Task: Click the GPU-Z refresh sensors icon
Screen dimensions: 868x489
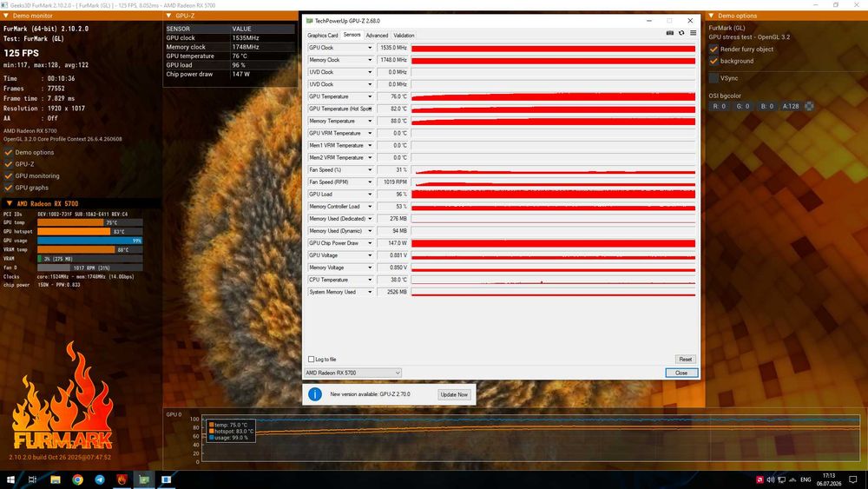Action: (x=681, y=33)
